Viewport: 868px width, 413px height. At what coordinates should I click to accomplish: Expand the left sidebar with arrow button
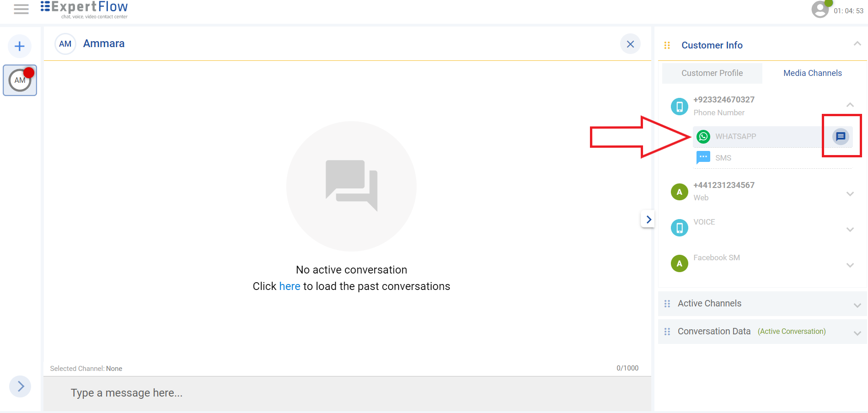tap(20, 386)
